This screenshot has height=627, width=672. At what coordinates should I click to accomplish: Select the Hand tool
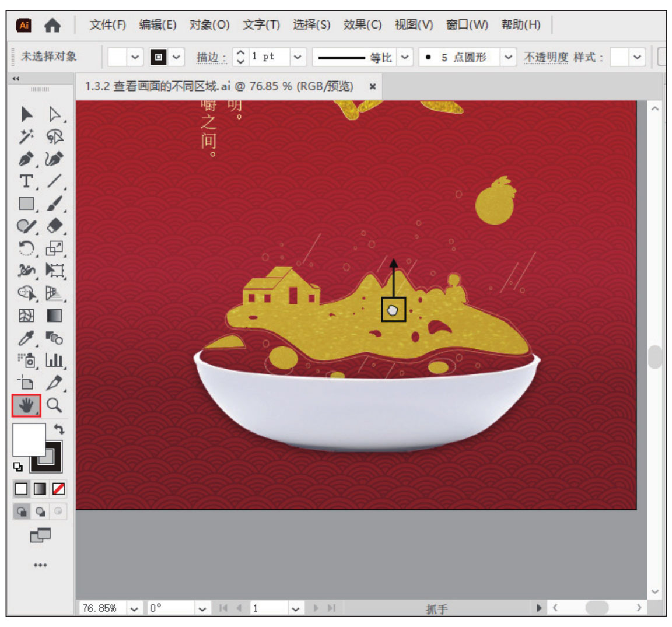click(26, 405)
